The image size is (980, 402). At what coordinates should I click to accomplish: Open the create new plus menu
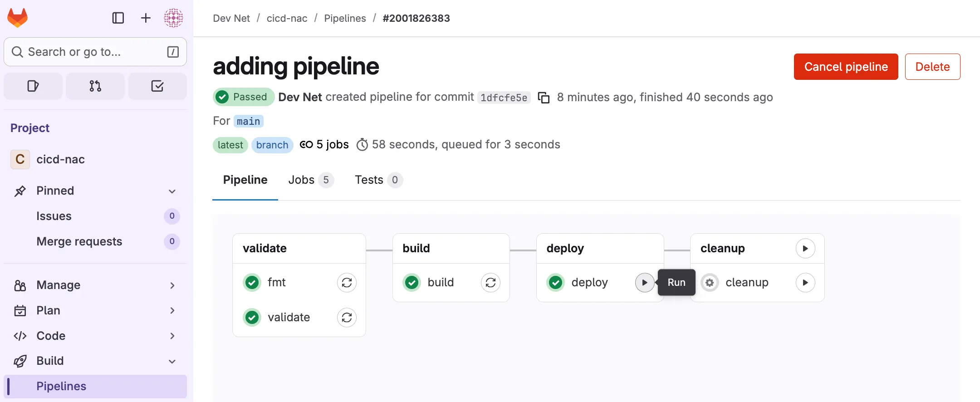(146, 18)
